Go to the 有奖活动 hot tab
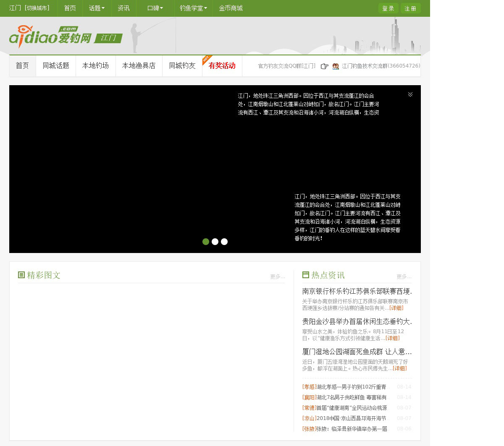Image resolution: width=504 pixels, height=446 pixels. (x=222, y=66)
